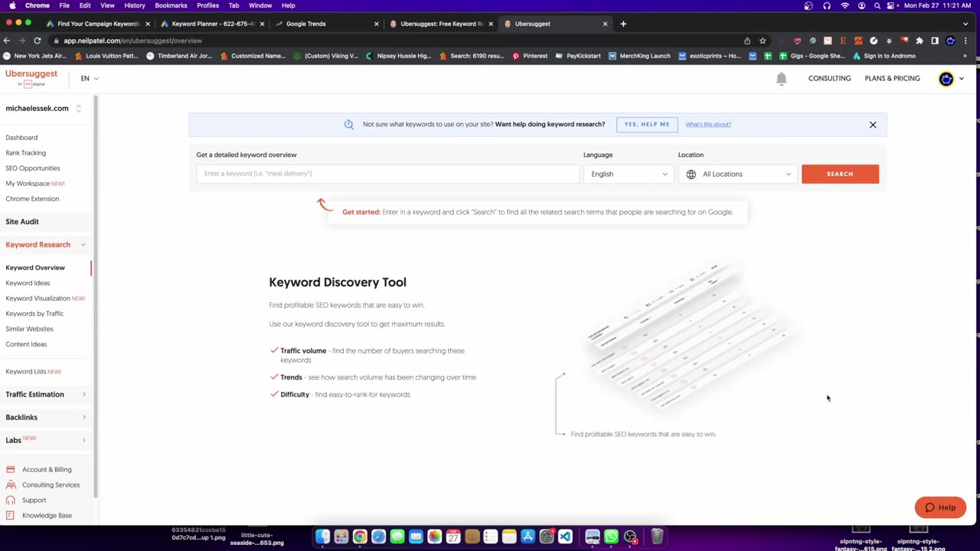Open the macOS File menu
The image size is (980, 551).
(x=64, y=5)
